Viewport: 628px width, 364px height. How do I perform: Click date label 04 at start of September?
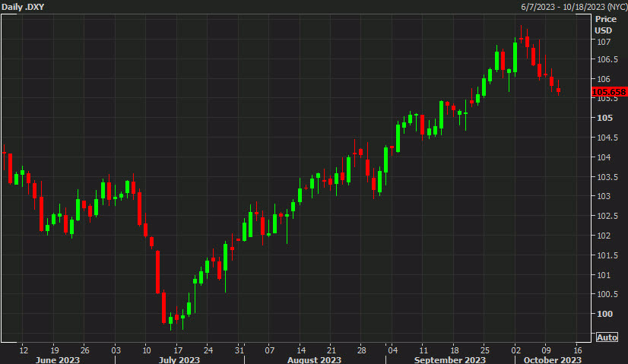click(x=392, y=350)
